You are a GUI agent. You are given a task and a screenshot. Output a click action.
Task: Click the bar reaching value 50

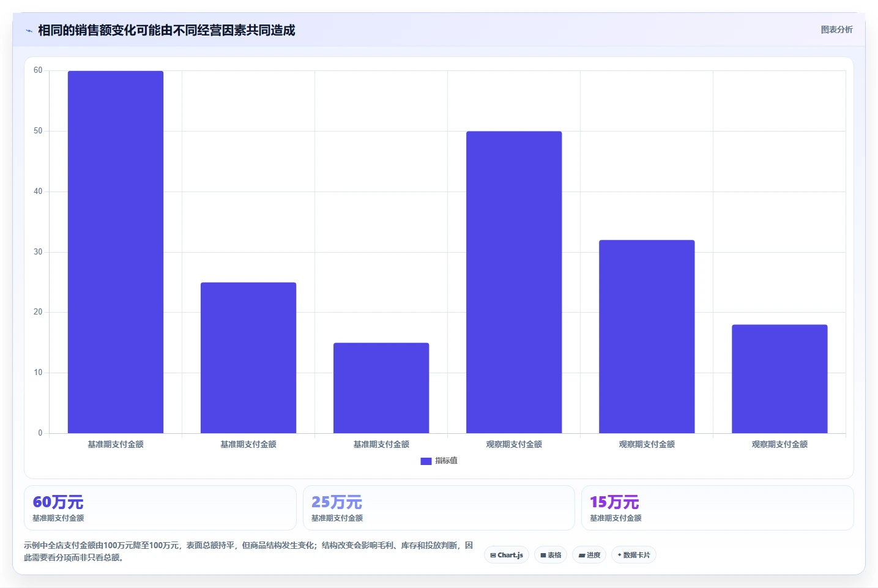point(514,282)
